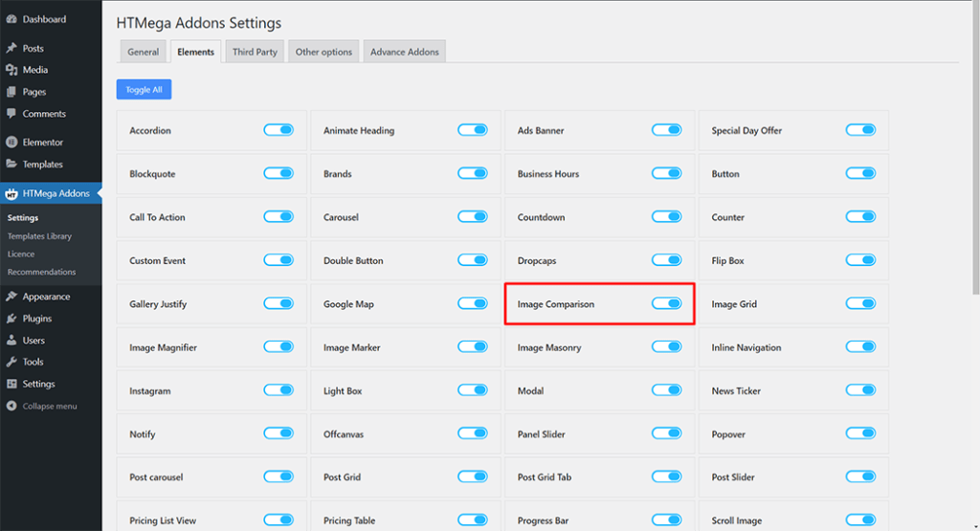Open the Settings submenu under HTMega Addons

[23, 218]
